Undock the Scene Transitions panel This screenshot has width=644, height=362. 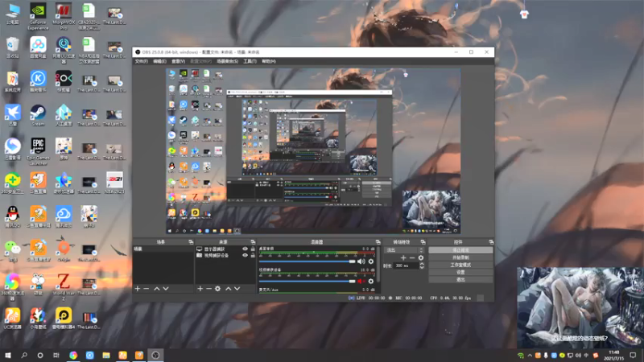click(423, 242)
